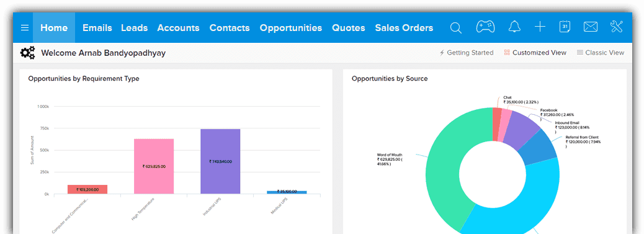This screenshot has height=234, width=644.
Task: Click the Opportunities by Source chart title
Action: point(390,79)
